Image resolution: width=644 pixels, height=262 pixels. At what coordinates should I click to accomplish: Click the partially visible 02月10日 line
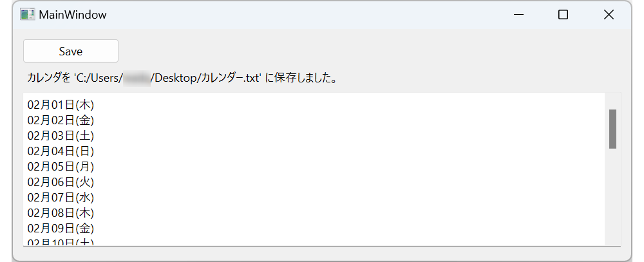tap(61, 241)
